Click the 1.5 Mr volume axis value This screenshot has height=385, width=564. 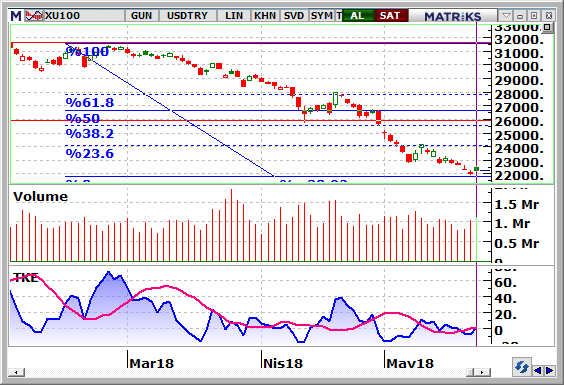[x=517, y=205]
